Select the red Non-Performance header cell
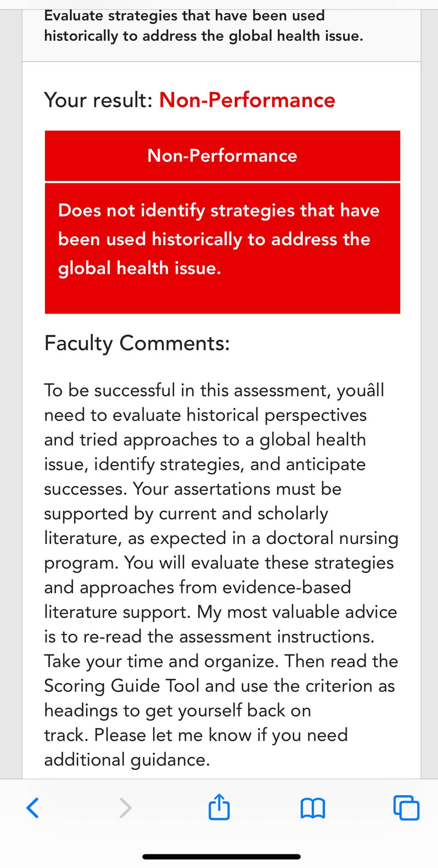 (x=222, y=156)
